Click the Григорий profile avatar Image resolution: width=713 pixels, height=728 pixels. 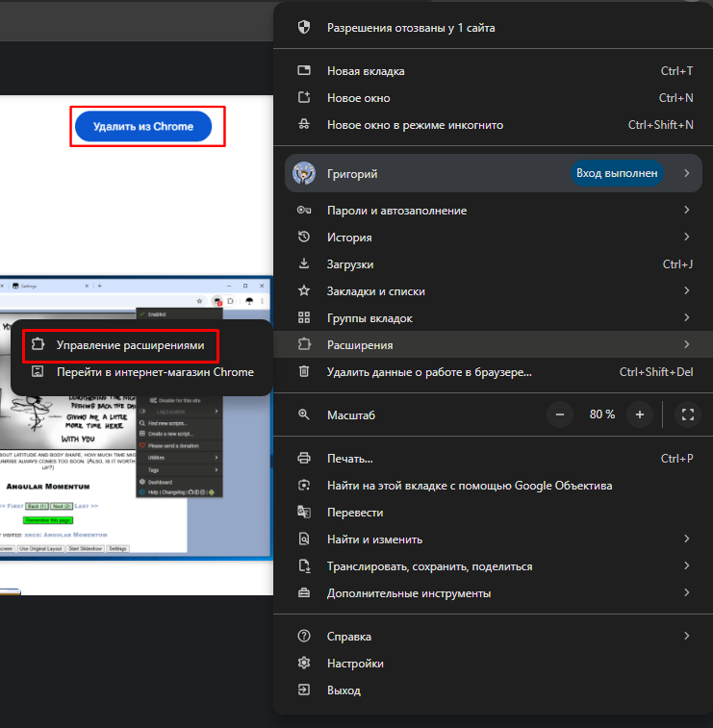coord(304,173)
